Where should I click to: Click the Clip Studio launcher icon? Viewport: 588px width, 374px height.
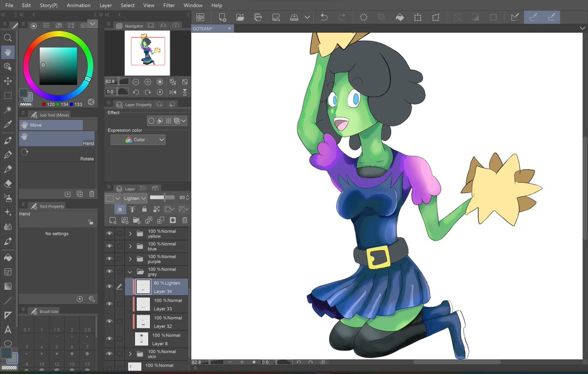click(x=200, y=17)
